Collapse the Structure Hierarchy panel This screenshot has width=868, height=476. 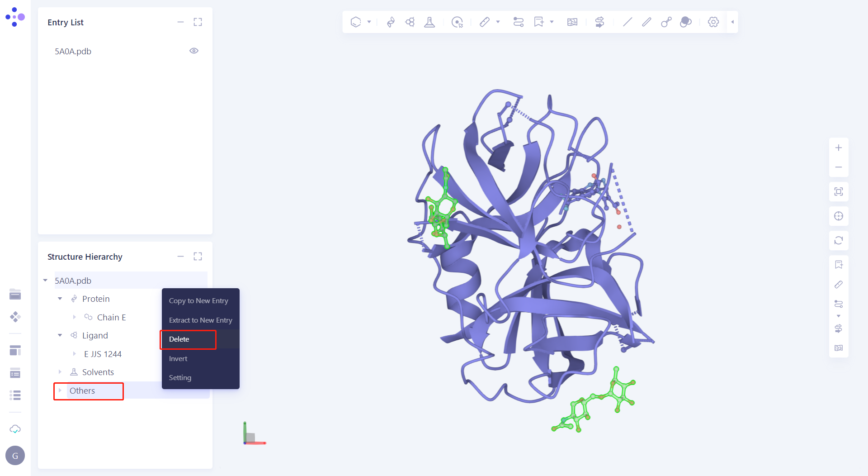pos(181,256)
